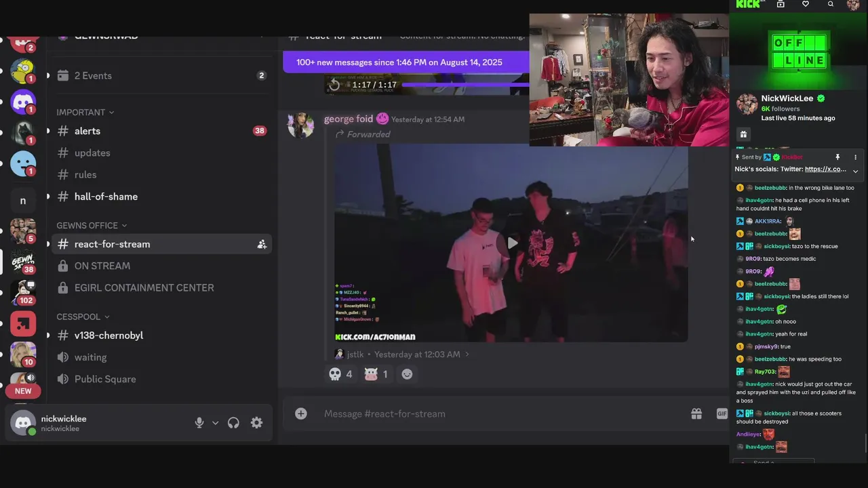
Task: Open the group photo server with badge 5
Action: click(x=23, y=230)
